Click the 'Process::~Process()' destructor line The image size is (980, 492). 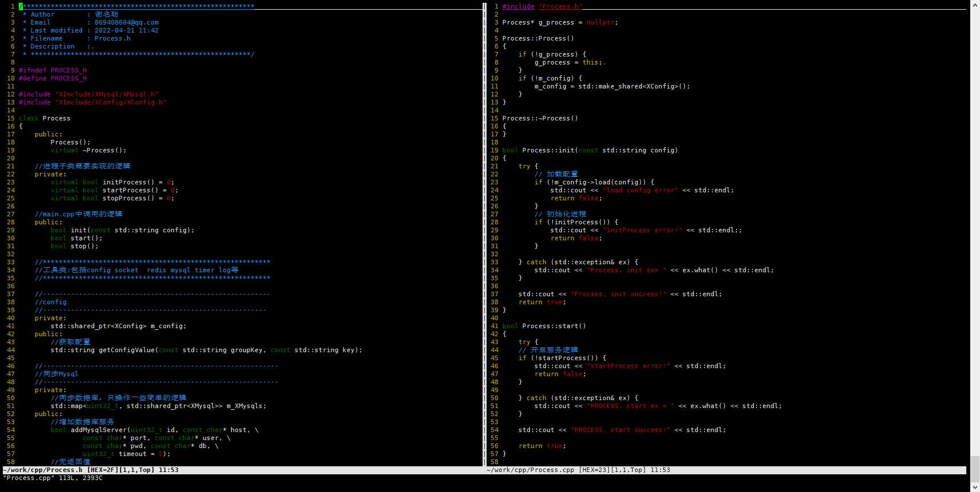(x=540, y=119)
